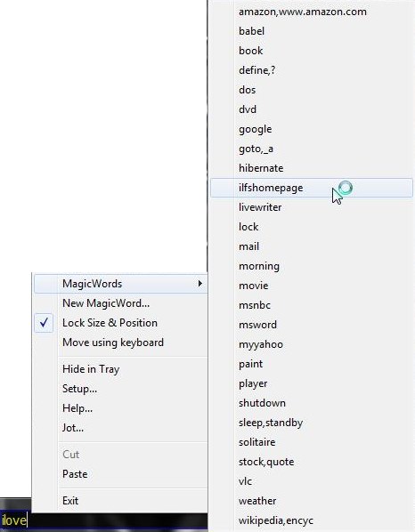Open Help... from the context menu
415x532 pixels.
pyautogui.click(x=121, y=408)
